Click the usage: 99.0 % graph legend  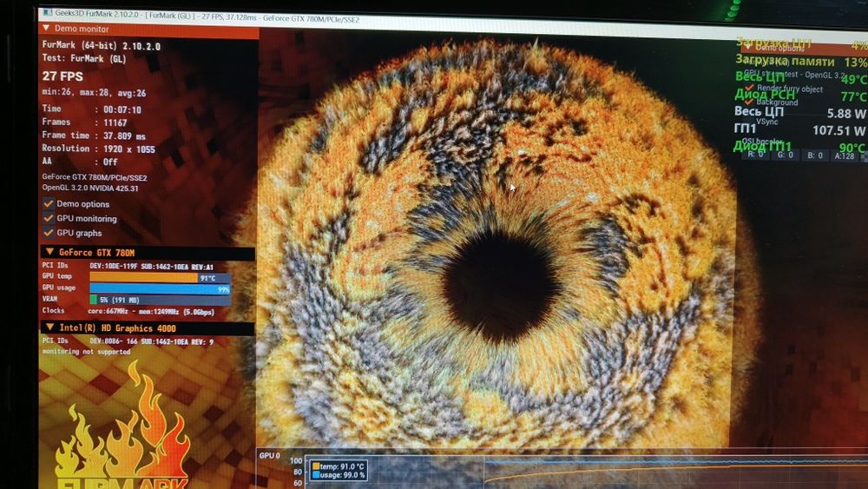point(339,474)
